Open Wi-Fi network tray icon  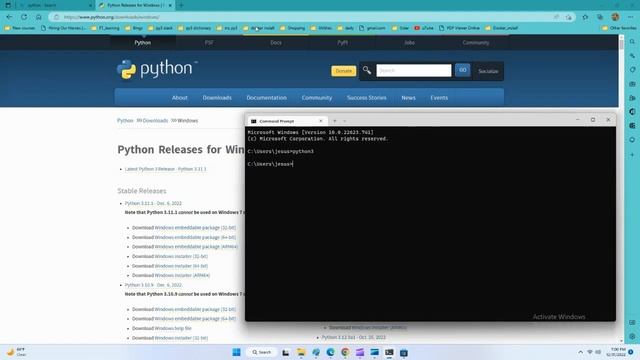click(x=590, y=352)
